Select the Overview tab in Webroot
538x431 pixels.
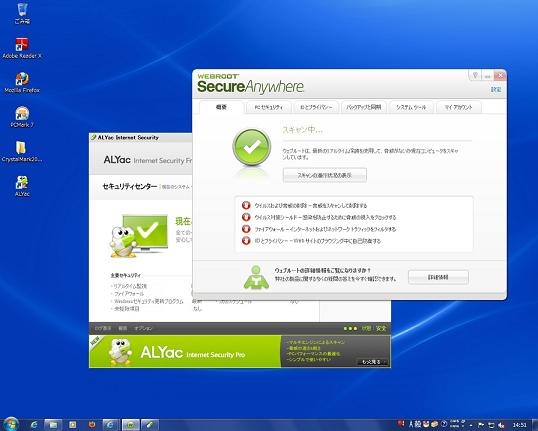point(221,107)
